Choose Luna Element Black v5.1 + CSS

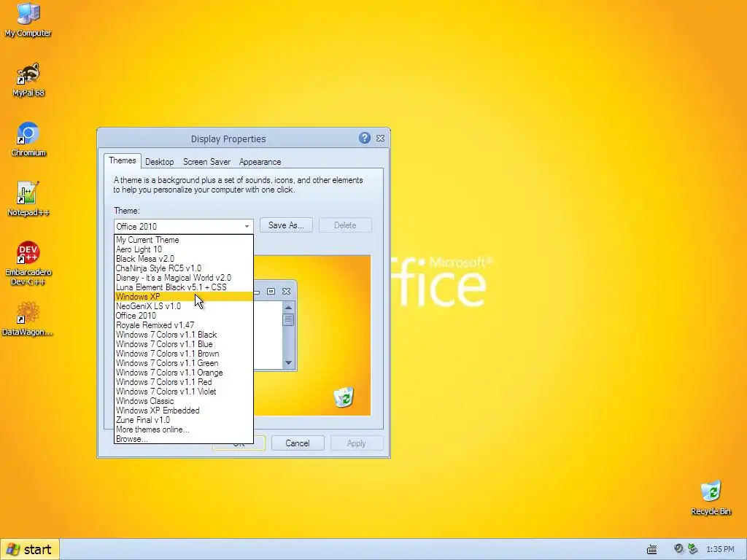point(183,287)
